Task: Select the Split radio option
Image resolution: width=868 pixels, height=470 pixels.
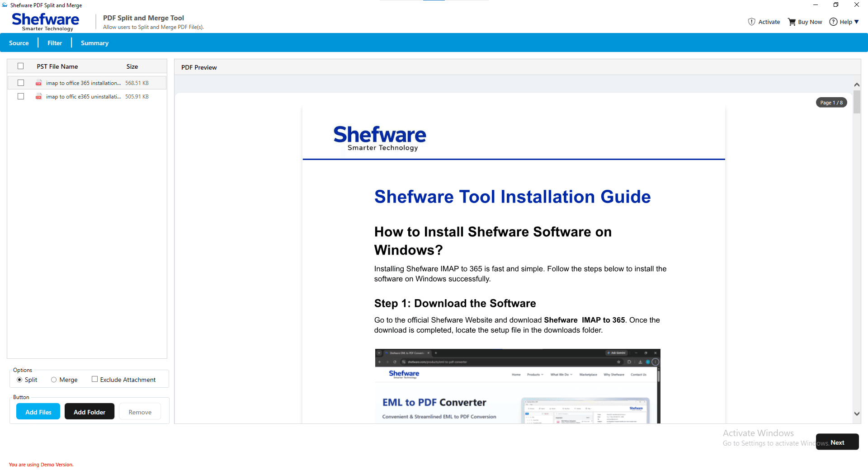Action: (x=19, y=380)
